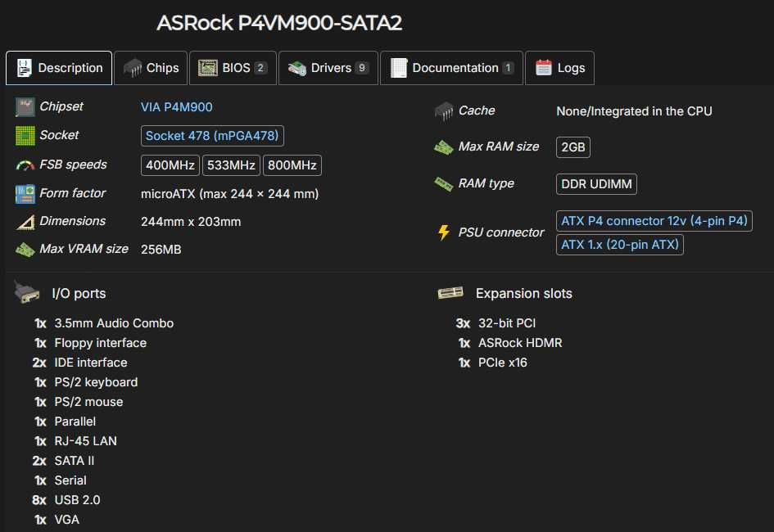Click the Expansion slots icon
Screen dimensions: 774x532
[450, 293]
